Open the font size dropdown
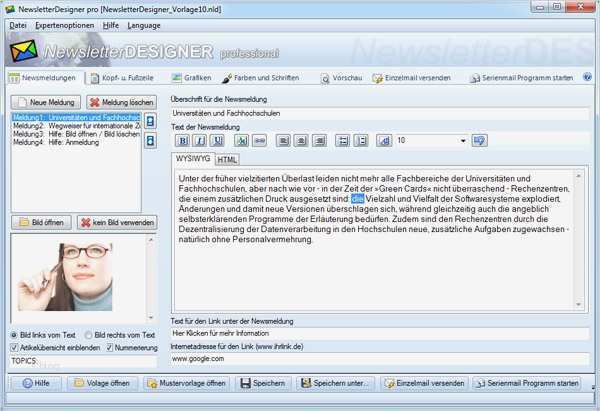The image size is (600, 411). (x=463, y=140)
